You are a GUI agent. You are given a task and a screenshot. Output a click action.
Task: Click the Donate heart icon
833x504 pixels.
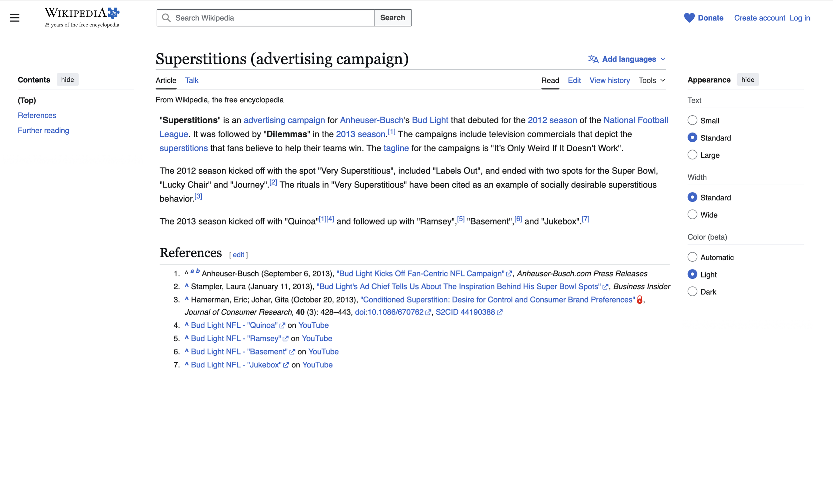pyautogui.click(x=689, y=18)
